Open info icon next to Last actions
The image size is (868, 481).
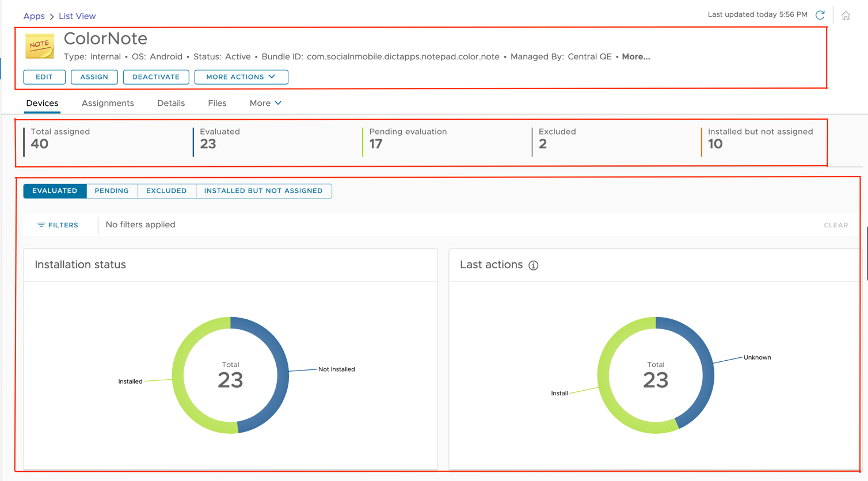point(534,265)
